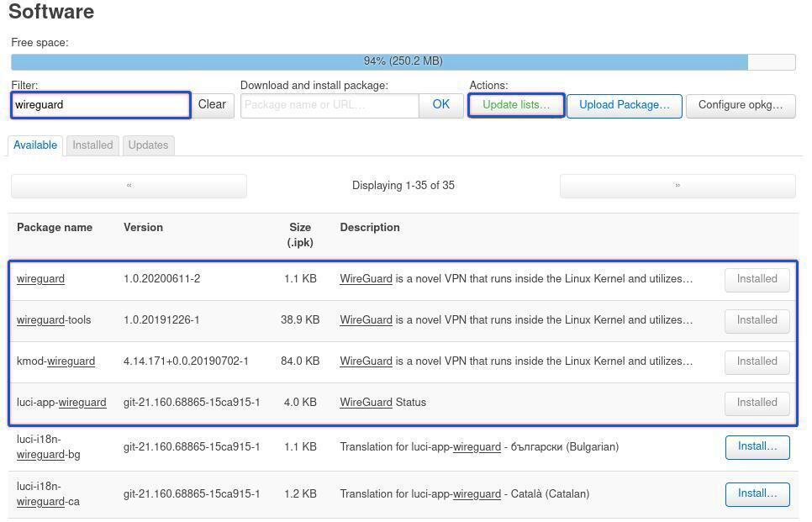
Task: Install the luci-i18n-wireguard-bg package
Action: pyautogui.click(x=757, y=447)
